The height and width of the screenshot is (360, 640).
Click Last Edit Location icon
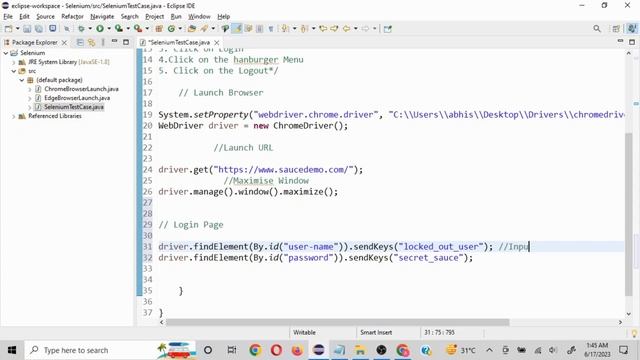tap(323, 29)
